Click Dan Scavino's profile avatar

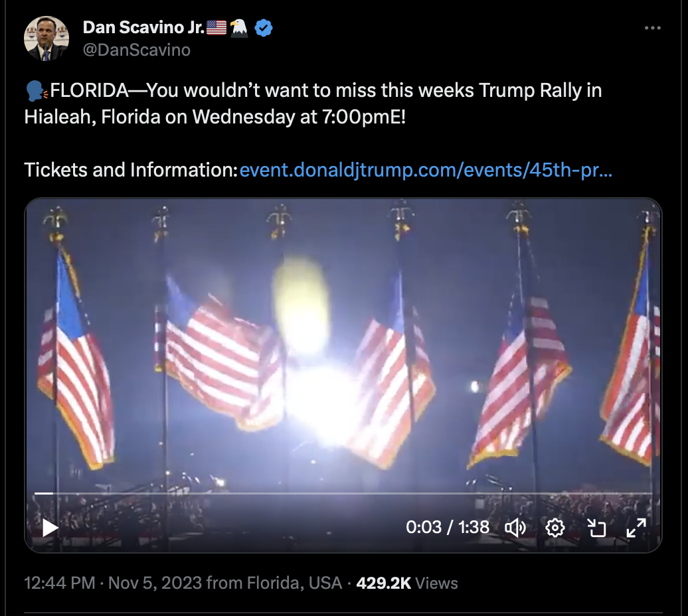(46, 38)
